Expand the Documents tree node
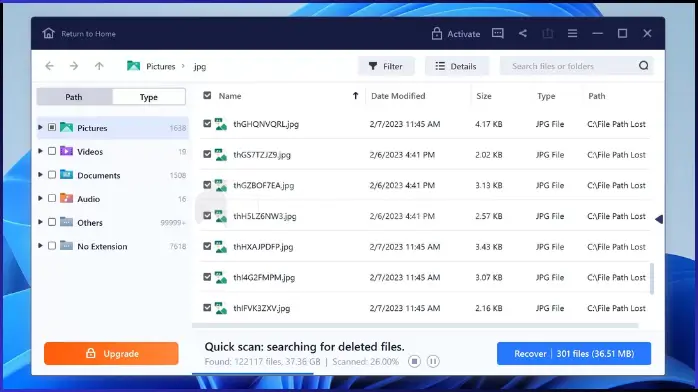The height and width of the screenshot is (392, 698). (x=40, y=174)
